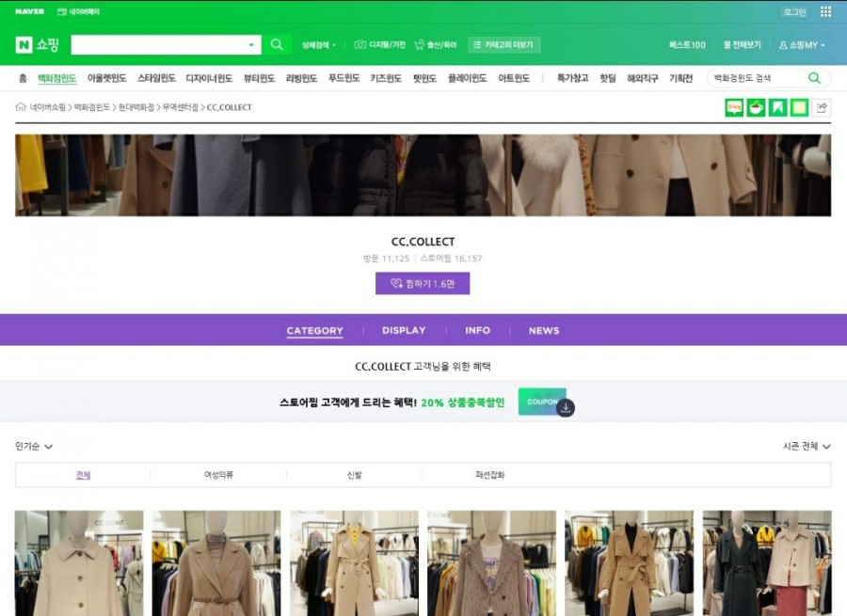The width and height of the screenshot is (847, 616).
Task: Select the Kids Window tab
Action: [386, 78]
